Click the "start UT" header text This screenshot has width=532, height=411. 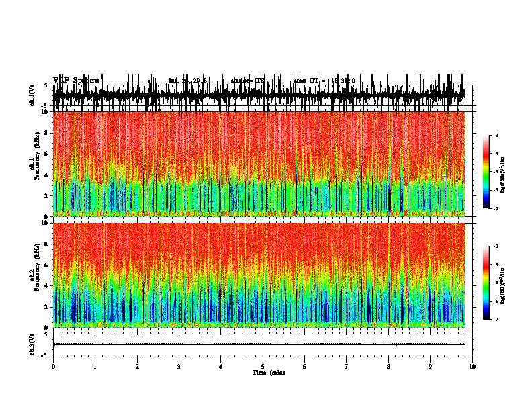[x=306, y=81]
